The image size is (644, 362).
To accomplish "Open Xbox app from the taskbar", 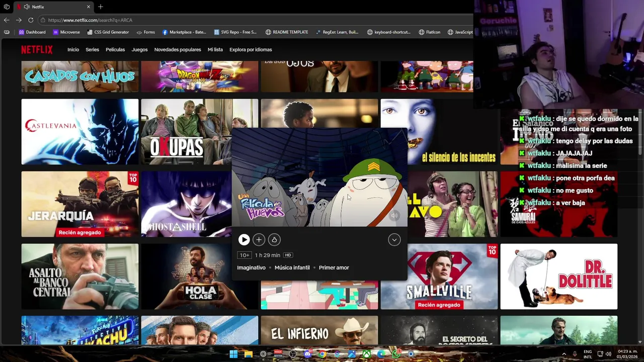I will pyautogui.click(x=367, y=354).
